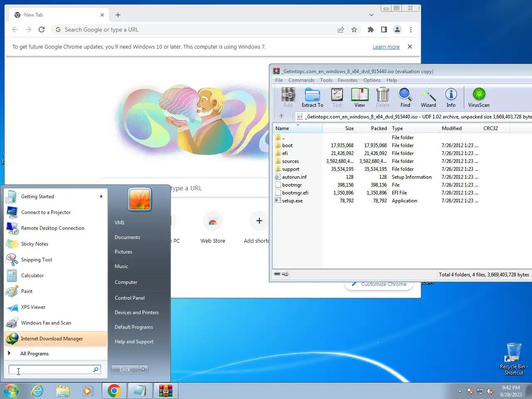Open Windows Explorer from taskbar

(x=63, y=391)
